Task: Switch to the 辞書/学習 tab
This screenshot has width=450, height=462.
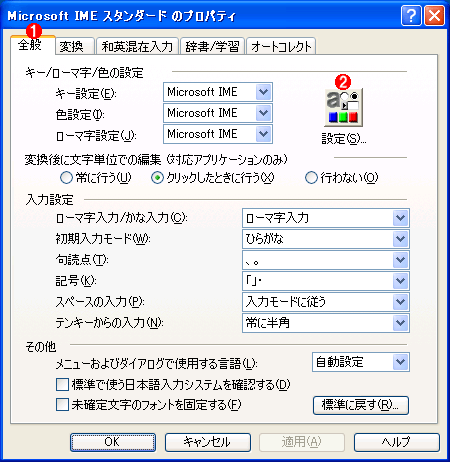Action: point(212,46)
